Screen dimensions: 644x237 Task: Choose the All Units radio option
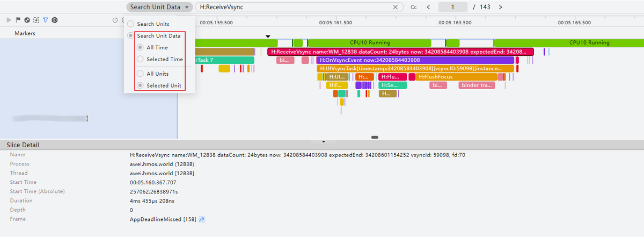tap(141, 74)
